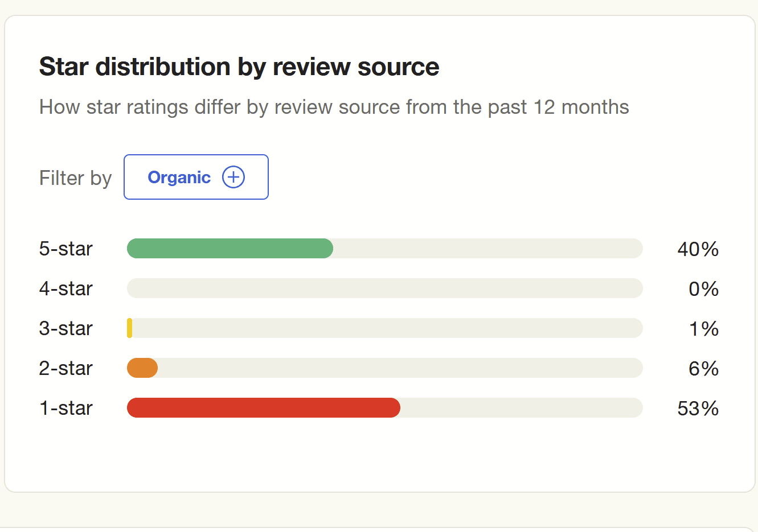758x532 pixels.
Task: Select the 5-star row label
Action: [x=65, y=249]
